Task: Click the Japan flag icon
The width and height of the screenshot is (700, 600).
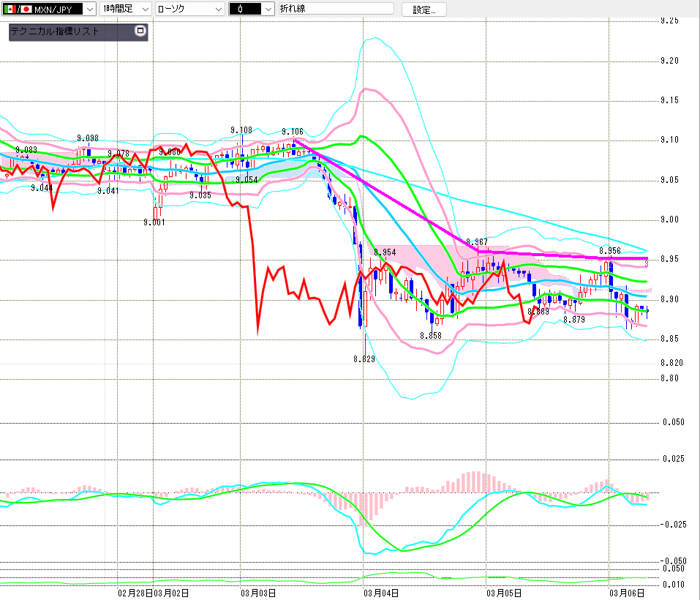Action: tap(26, 10)
